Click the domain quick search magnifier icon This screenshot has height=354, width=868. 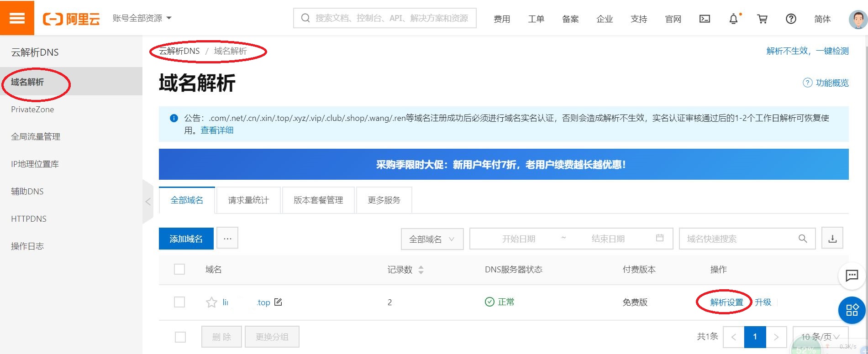click(x=803, y=239)
